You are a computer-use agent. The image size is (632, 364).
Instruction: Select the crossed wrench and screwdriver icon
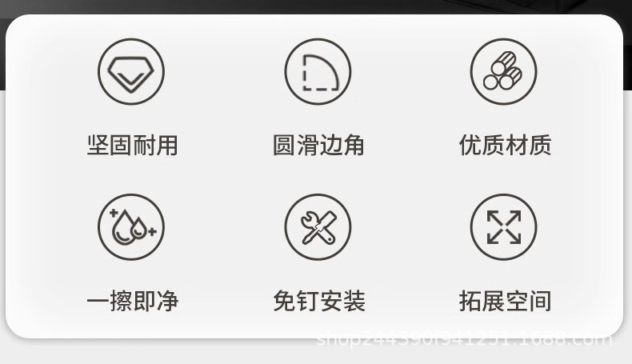pyautogui.click(x=318, y=227)
